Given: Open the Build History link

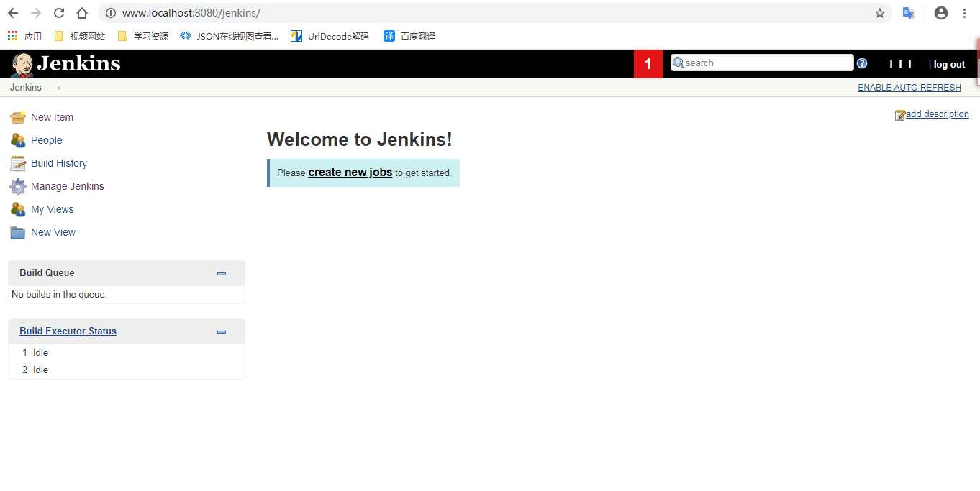Looking at the screenshot, I should (59, 163).
